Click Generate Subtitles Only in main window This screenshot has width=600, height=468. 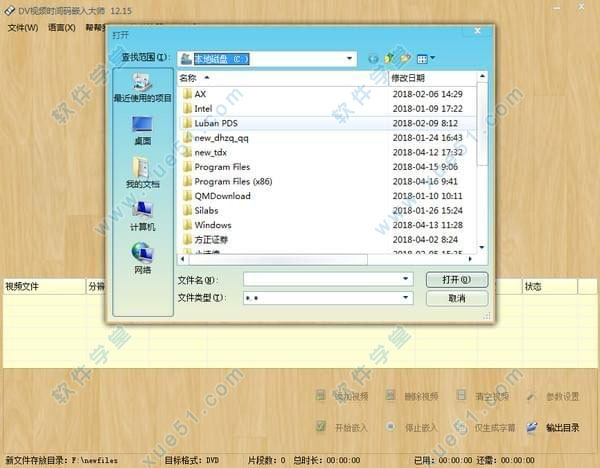[486, 427]
